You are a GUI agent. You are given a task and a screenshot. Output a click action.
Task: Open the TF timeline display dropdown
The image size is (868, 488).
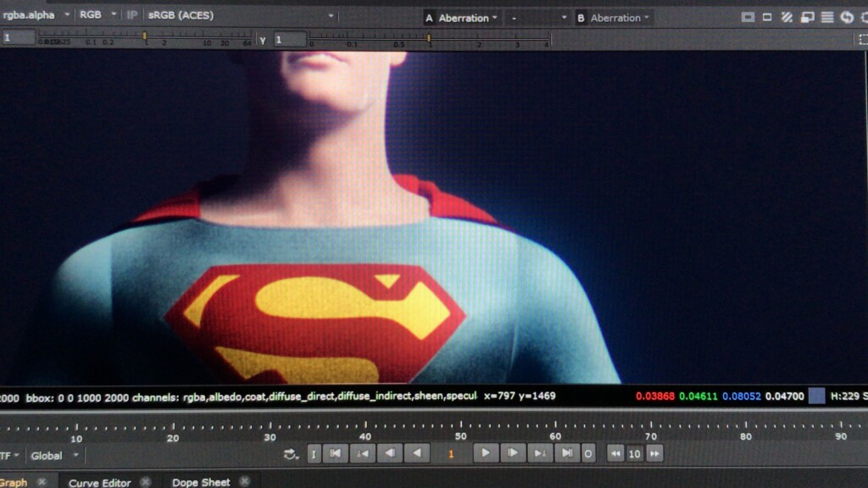[10, 456]
